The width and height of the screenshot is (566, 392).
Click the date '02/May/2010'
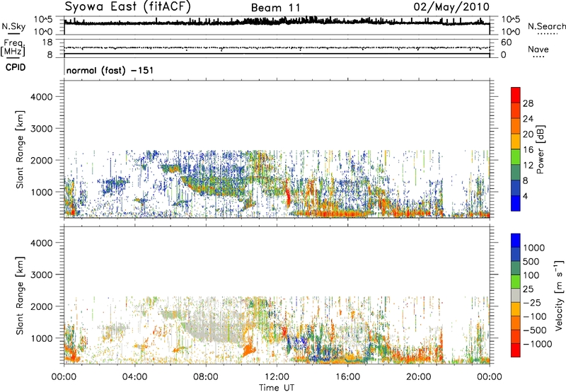click(451, 7)
